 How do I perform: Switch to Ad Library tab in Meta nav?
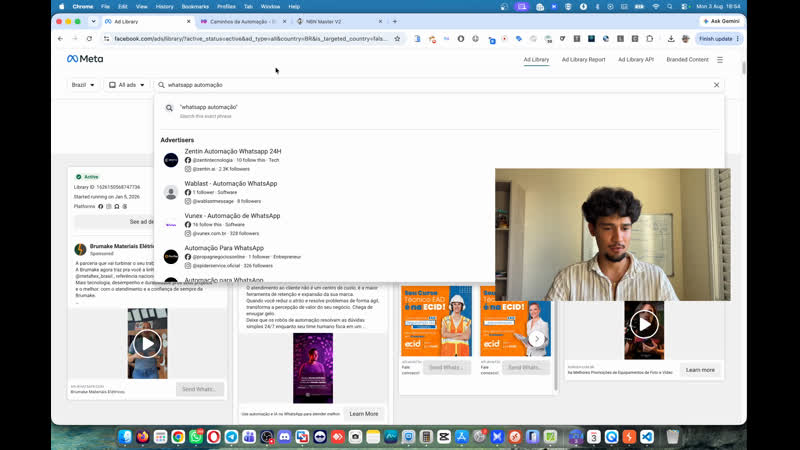536,60
